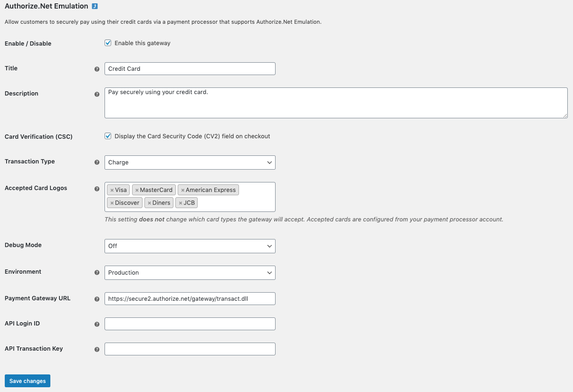This screenshot has height=392, width=573.
Task: Disable the Enable this gateway checkbox
Action: 108,43
